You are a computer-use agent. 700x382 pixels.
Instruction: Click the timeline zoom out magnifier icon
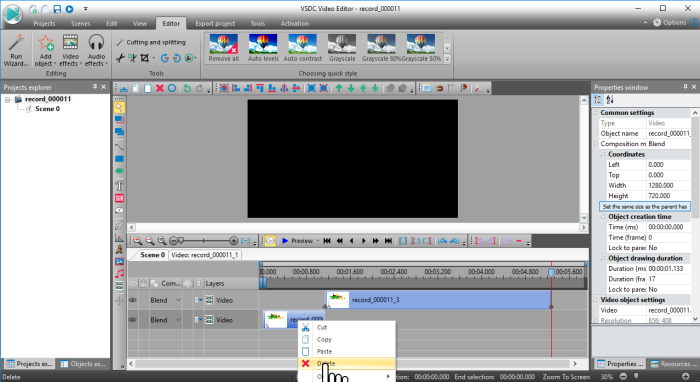tap(150, 241)
